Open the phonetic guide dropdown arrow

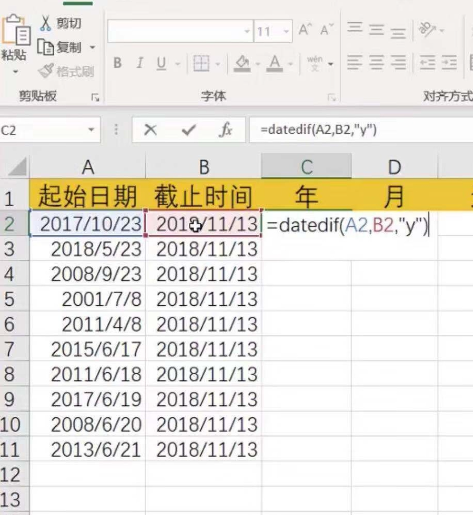coord(331,63)
